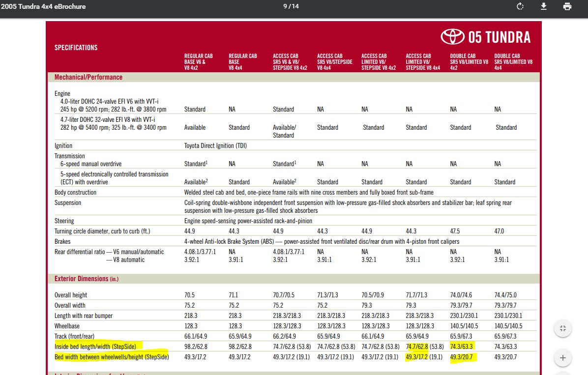Click the '74.4/75.0' overall height value
588x375 pixels.
point(505,295)
